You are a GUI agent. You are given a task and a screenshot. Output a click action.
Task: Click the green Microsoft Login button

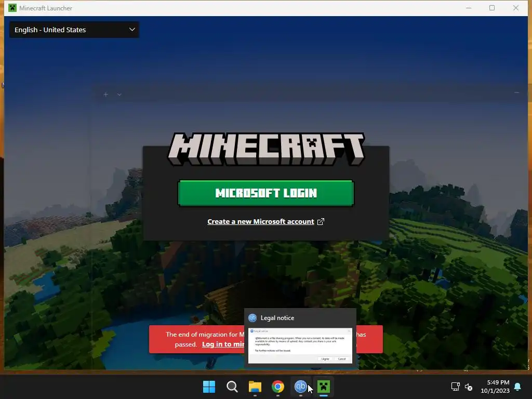click(x=266, y=193)
